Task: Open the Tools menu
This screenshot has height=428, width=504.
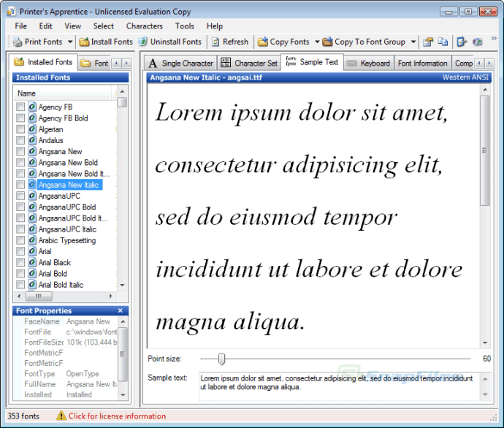Action: [185, 26]
